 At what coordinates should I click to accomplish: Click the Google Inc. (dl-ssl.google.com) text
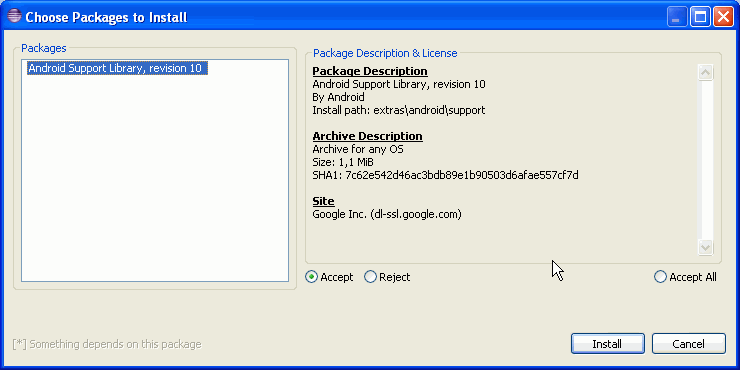coord(387,214)
